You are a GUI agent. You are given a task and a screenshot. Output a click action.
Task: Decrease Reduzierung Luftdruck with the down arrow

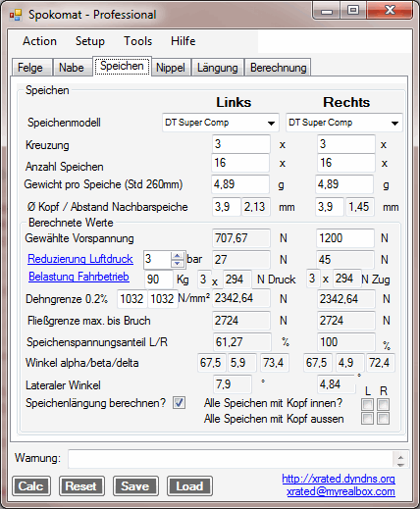coord(177,263)
